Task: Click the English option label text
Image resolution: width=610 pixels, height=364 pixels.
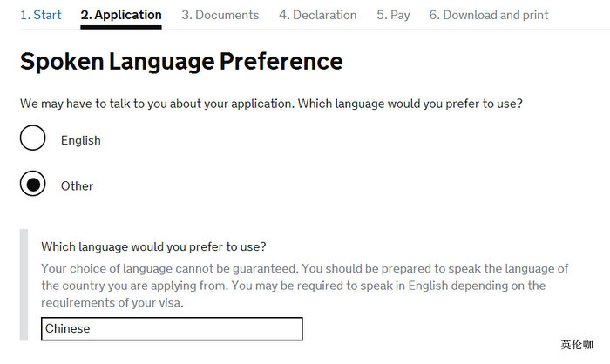Action: [80, 140]
